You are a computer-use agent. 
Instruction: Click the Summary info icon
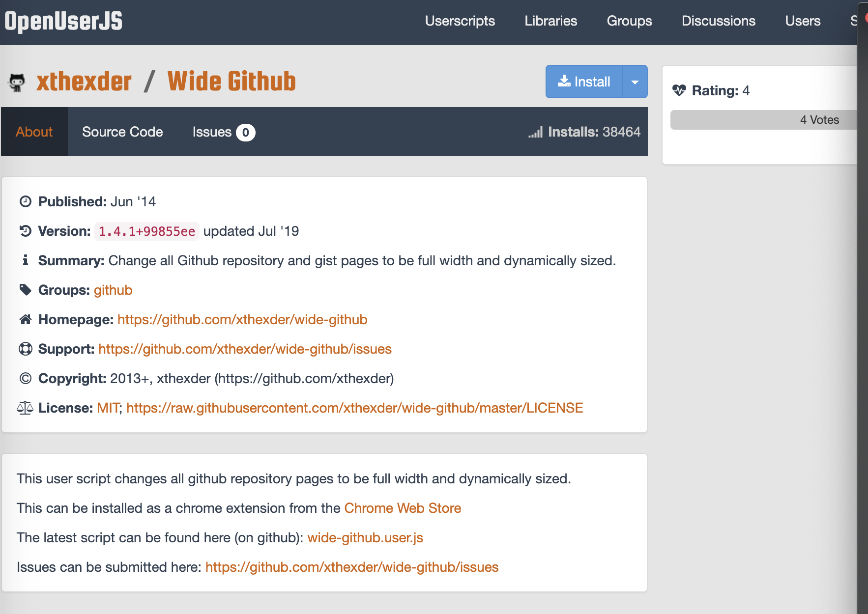click(x=26, y=260)
